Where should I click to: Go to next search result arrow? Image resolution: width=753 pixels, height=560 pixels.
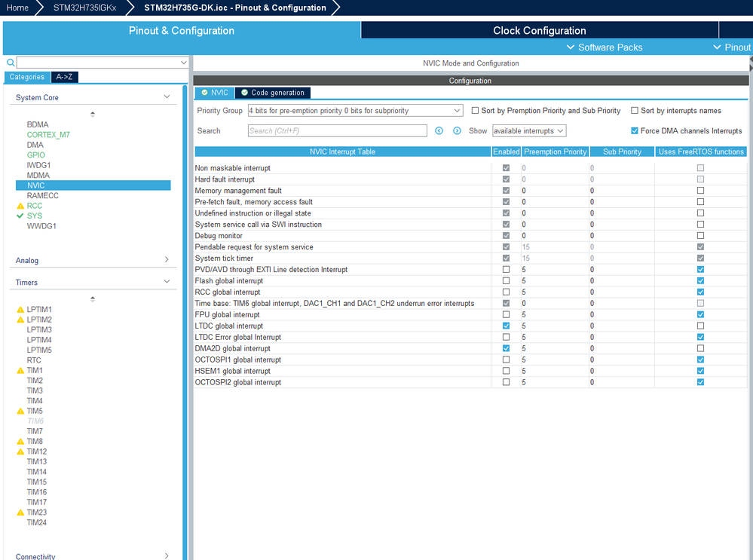pos(457,130)
